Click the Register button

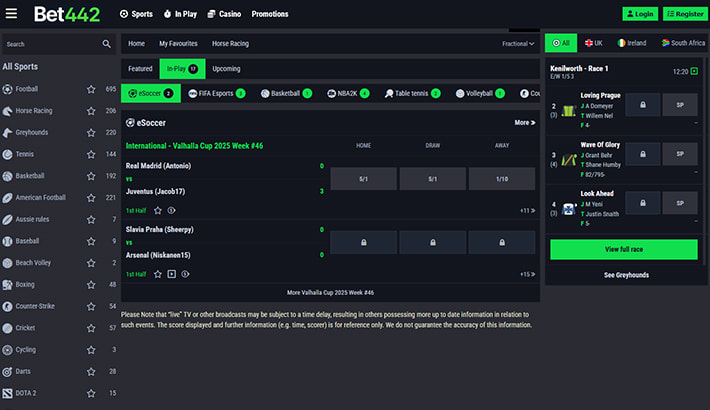click(x=685, y=14)
